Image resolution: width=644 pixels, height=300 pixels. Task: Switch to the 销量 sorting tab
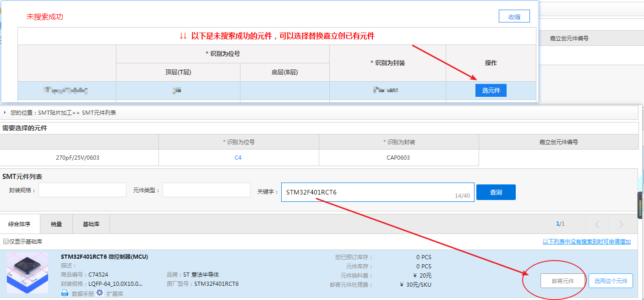coord(56,224)
